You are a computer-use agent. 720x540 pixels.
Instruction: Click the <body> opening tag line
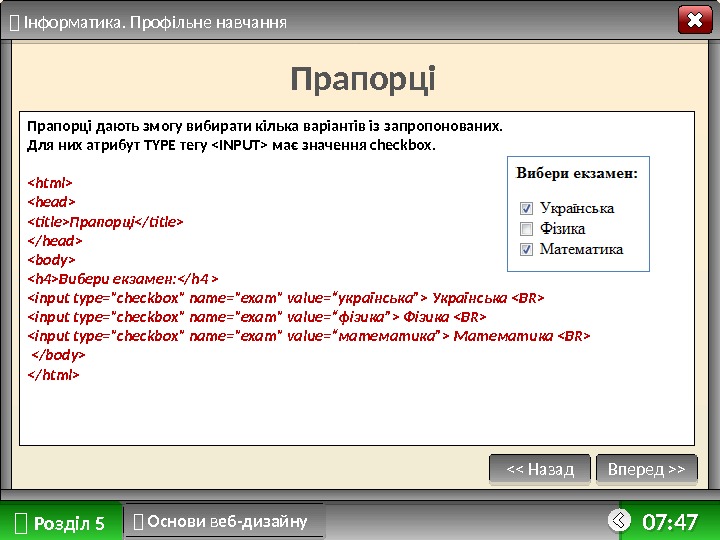51,260
